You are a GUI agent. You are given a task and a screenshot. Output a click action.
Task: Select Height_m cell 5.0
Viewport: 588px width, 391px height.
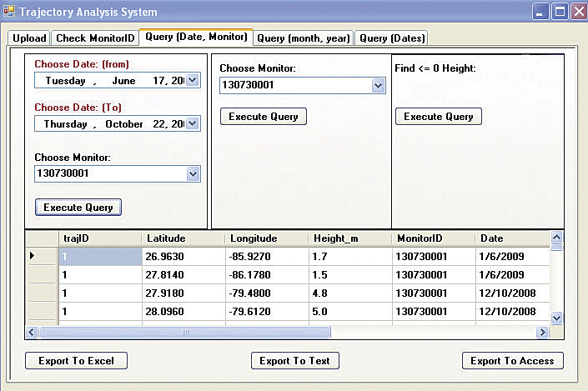[350, 312]
